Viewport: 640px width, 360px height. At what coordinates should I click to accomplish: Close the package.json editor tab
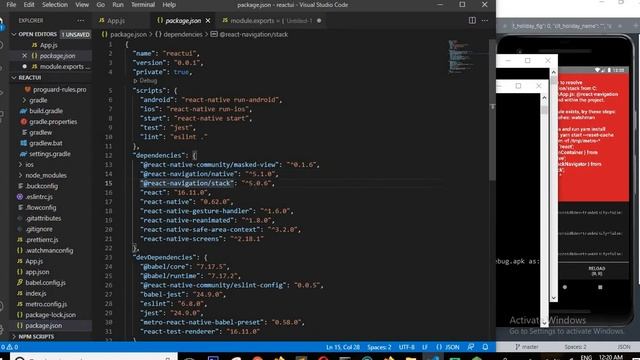(208, 20)
